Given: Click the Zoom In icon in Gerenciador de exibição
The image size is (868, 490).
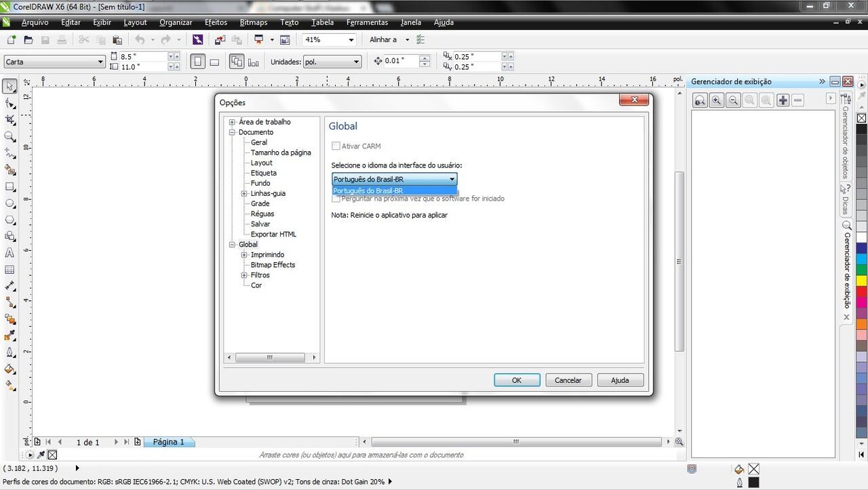Looking at the screenshot, I should (716, 100).
